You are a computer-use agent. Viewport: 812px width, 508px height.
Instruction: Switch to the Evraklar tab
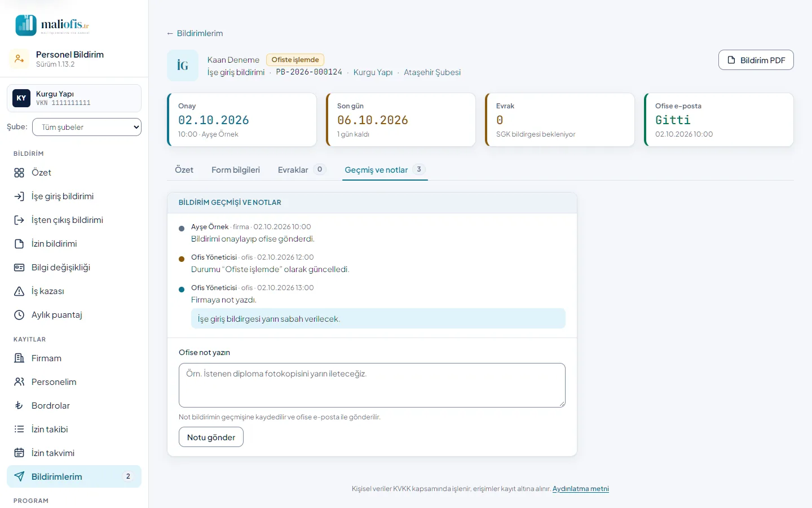tap(302, 170)
